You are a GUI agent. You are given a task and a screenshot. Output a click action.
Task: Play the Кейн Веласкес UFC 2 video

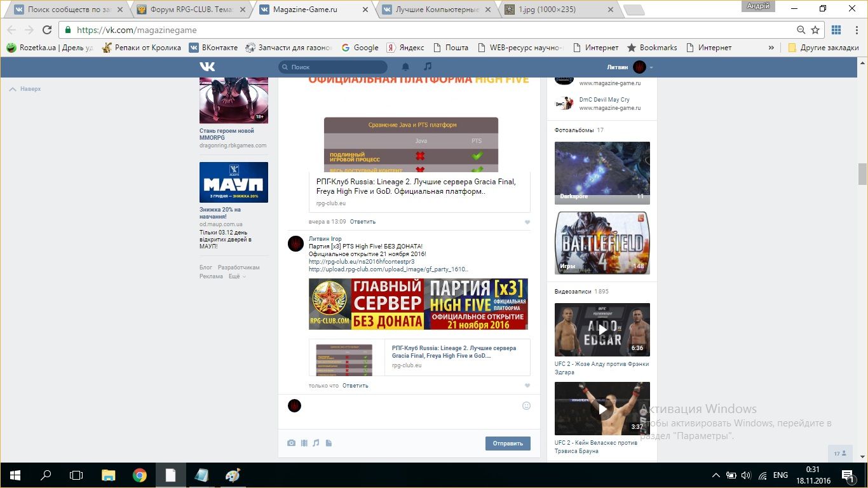pyautogui.click(x=602, y=409)
